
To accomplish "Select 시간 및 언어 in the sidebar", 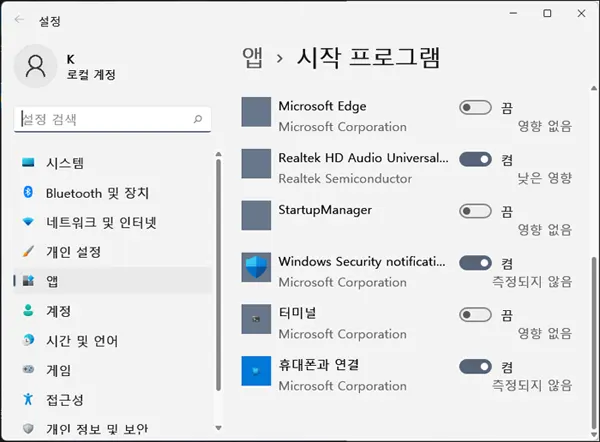I will pos(112,340).
